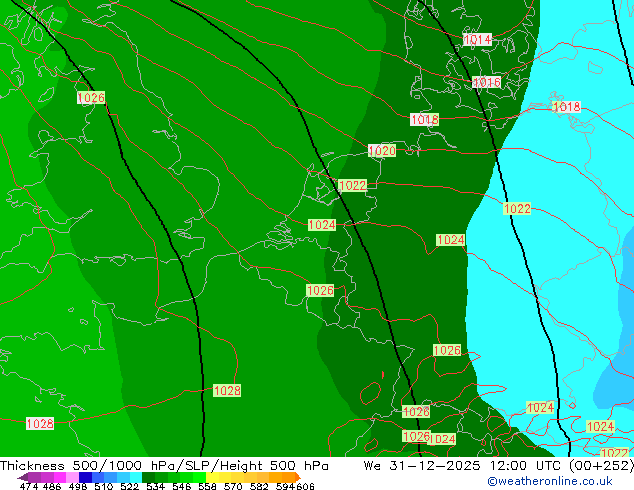Screen dimensions: 634x490
Task: Click the 1014 isobar pressure label
Action: pos(477,40)
